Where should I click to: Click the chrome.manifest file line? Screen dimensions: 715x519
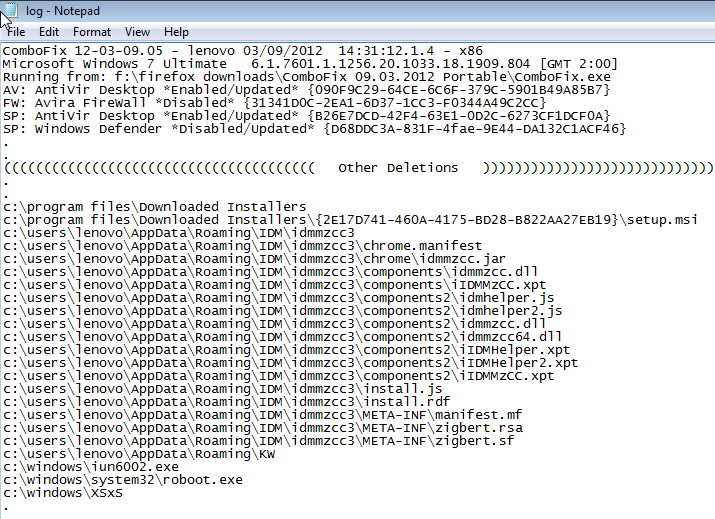tap(242, 246)
